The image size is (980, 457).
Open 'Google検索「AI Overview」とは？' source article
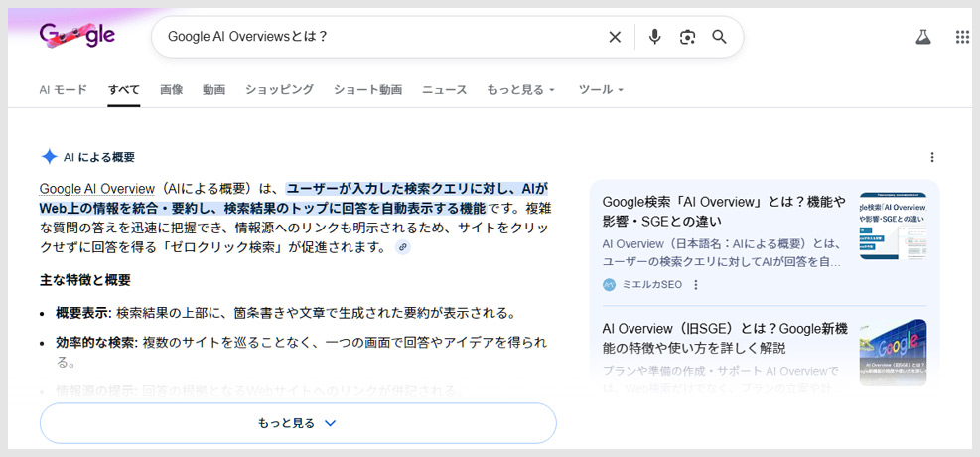point(724,212)
